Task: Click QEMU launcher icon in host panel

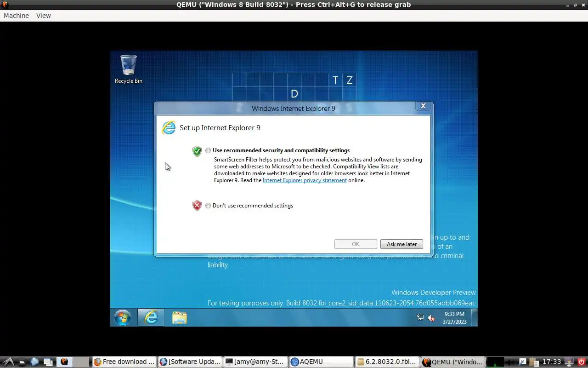Action: 64,362
